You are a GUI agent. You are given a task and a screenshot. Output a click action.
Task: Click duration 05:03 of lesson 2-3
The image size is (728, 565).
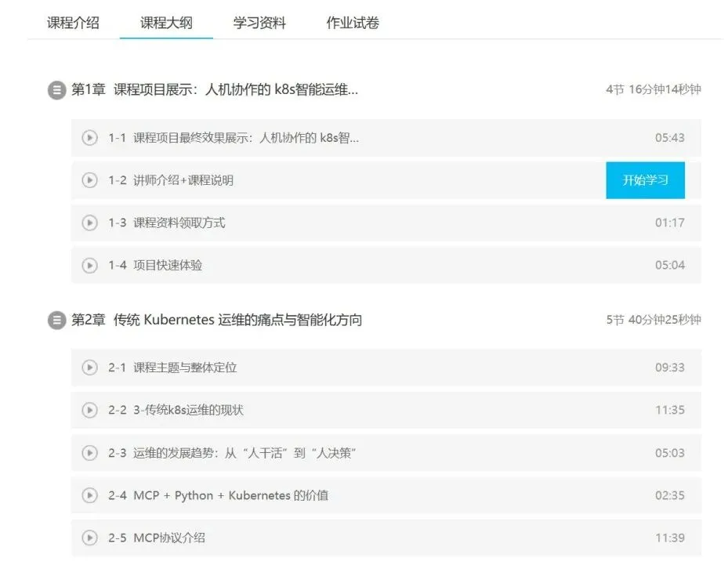(x=669, y=453)
